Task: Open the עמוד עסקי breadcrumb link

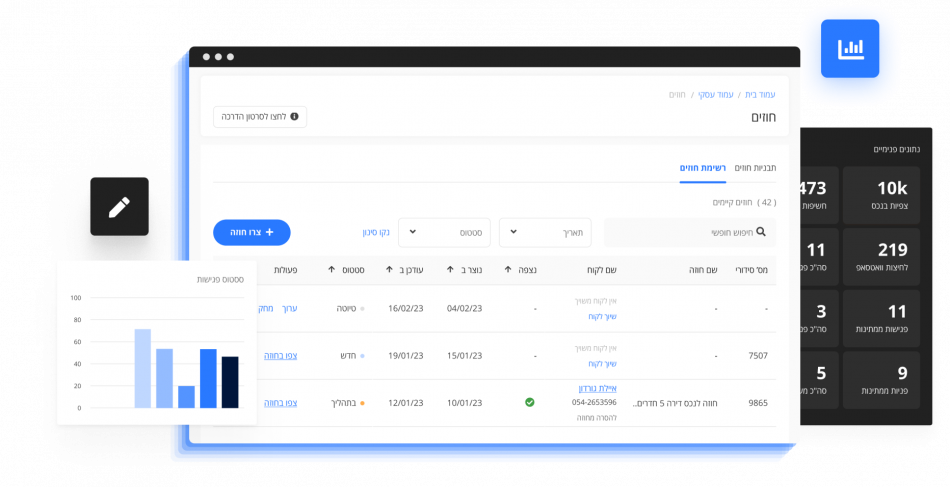Action: pos(715,94)
